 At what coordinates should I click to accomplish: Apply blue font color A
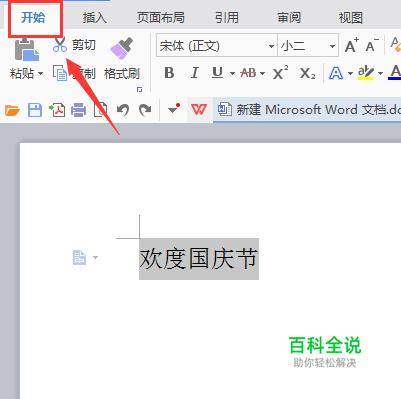click(395, 73)
